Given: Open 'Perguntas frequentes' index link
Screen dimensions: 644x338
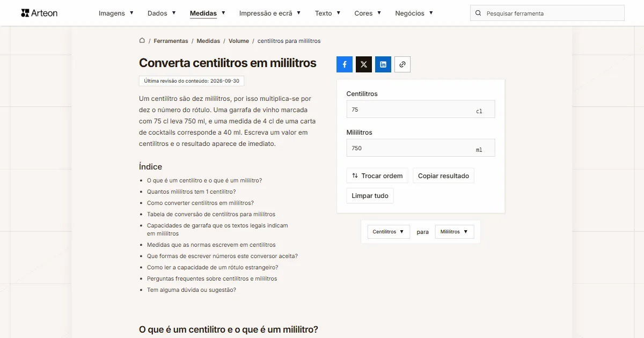Looking at the screenshot, I should 212,278.
